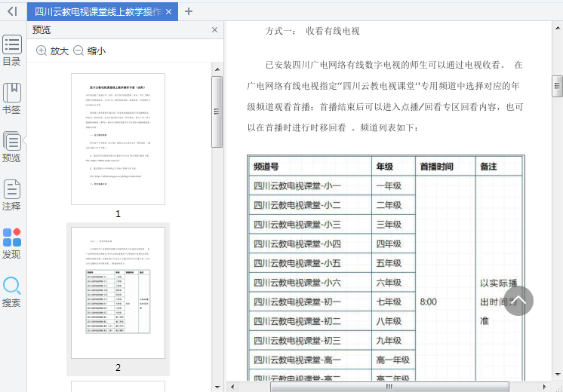Click the 四川云教电视课堂-高一 cell

pyautogui.click(x=310, y=360)
